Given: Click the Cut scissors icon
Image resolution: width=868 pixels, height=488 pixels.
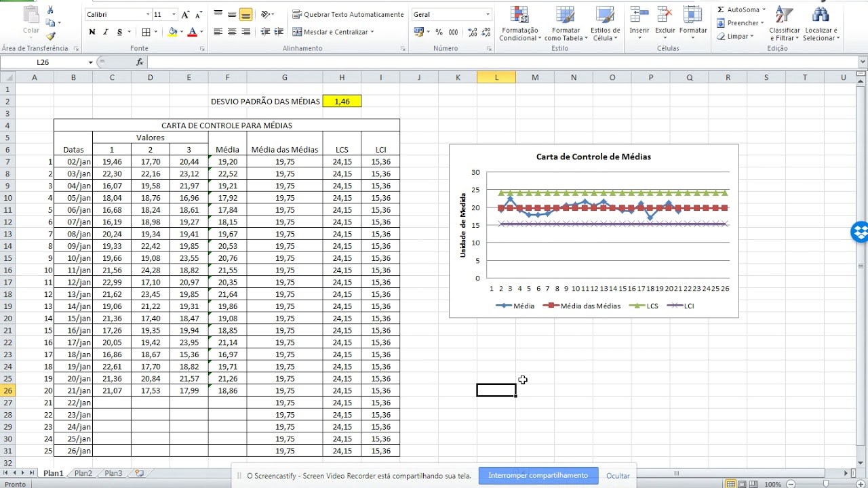Looking at the screenshot, I should [51, 10].
